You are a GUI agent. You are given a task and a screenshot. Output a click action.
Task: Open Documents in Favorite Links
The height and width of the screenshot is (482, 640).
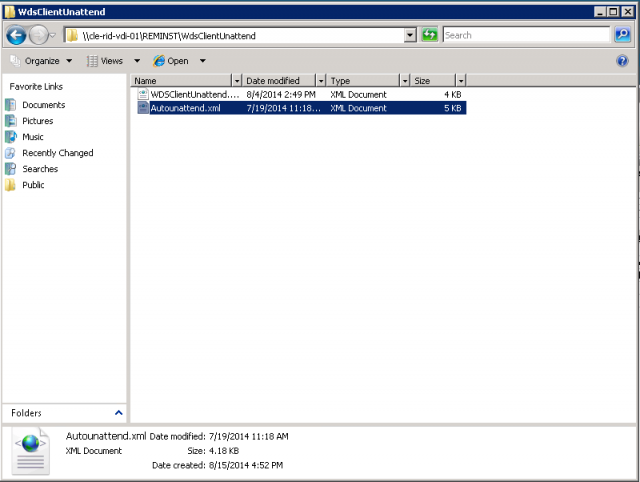tap(43, 105)
